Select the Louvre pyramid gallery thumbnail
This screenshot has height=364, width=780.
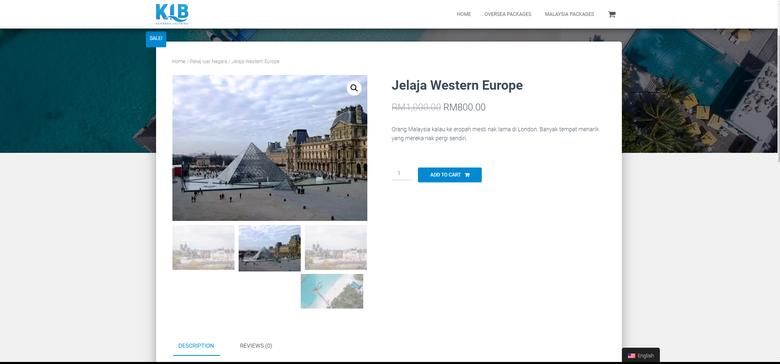click(x=270, y=248)
